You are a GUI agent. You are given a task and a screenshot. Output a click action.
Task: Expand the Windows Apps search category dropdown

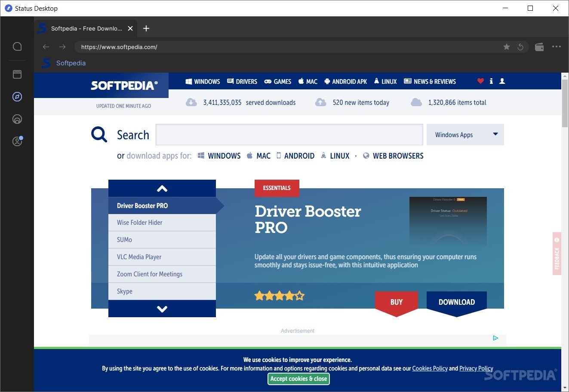(x=465, y=135)
